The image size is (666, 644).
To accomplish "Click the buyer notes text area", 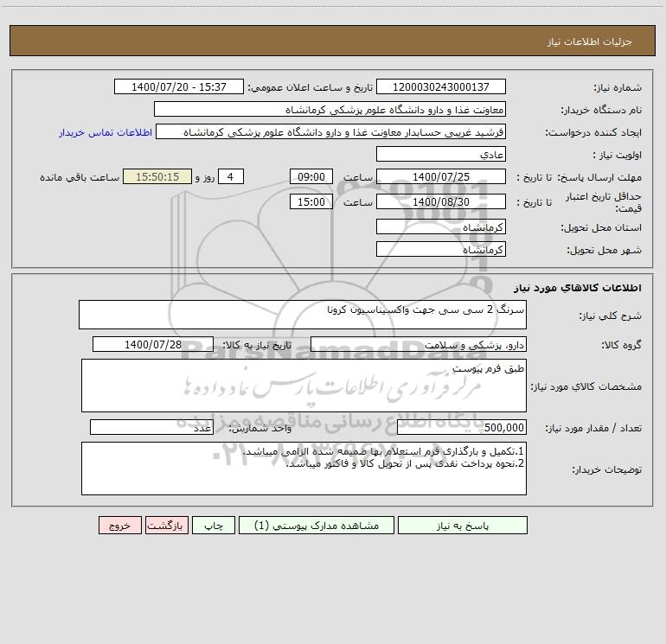I will tap(304, 469).
